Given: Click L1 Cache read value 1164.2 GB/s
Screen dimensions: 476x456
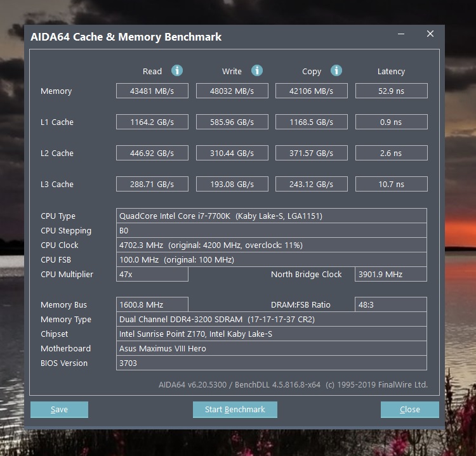Looking at the screenshot, I should click(152, 122).
